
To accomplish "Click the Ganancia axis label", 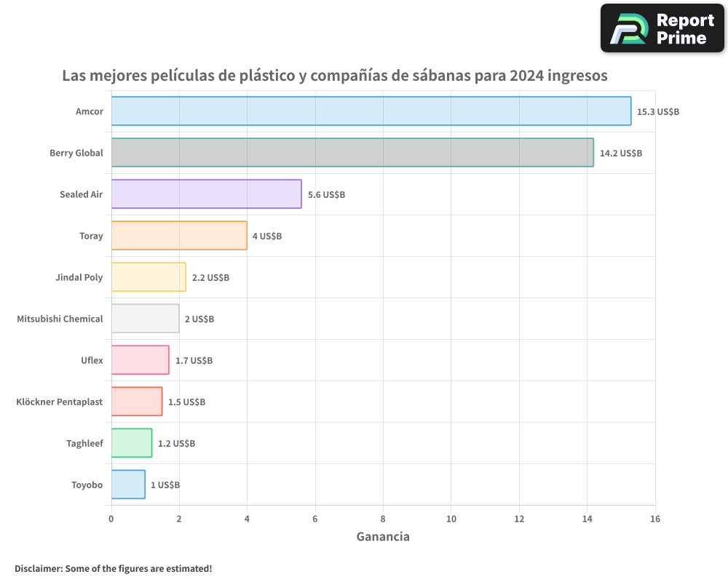I will pyautogui.click(x=383, y=536).
